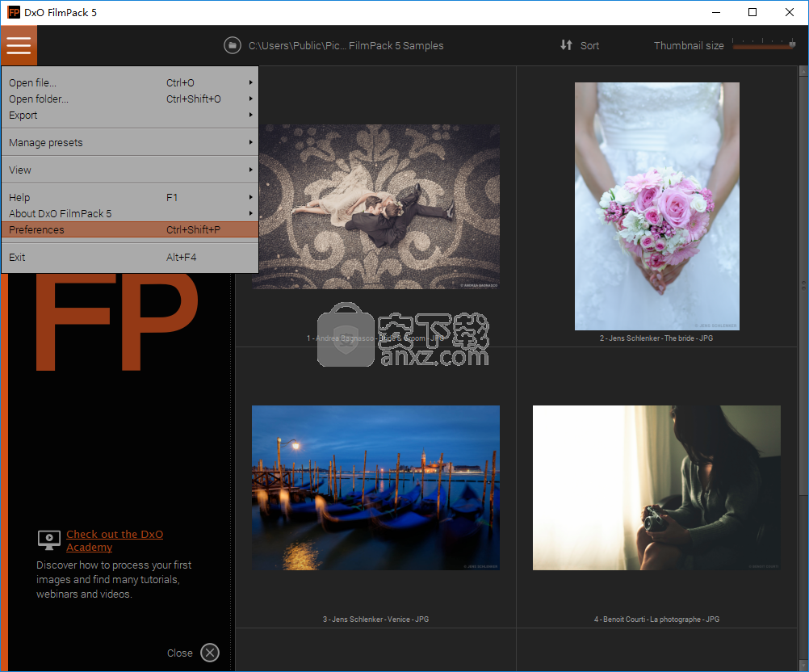Select the wedding couple floor thumbnail
The image size is (809, 672).
pyautogui.click(x=375, y=207)
